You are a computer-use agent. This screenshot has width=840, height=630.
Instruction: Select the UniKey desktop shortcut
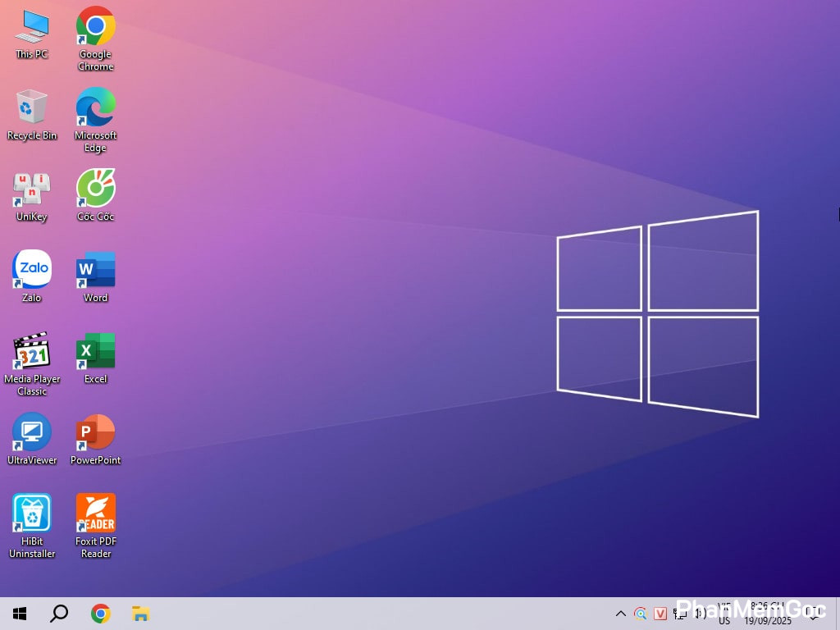(32, 189)
